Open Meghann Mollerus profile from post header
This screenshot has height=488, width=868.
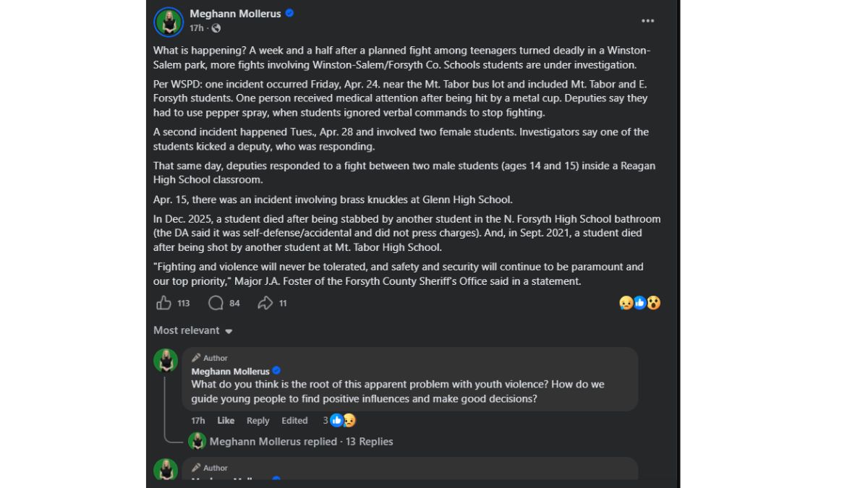click(x=235, y=13)
